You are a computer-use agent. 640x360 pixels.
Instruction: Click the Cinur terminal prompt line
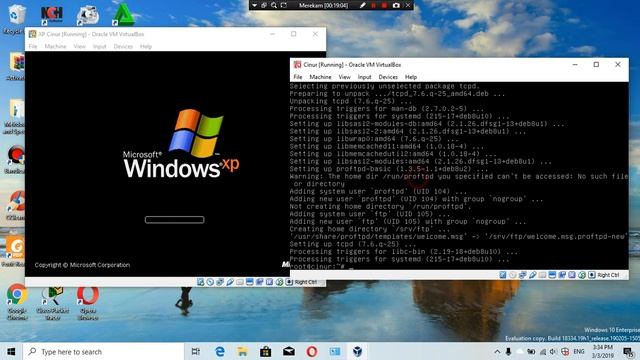[x=322, y=267]
